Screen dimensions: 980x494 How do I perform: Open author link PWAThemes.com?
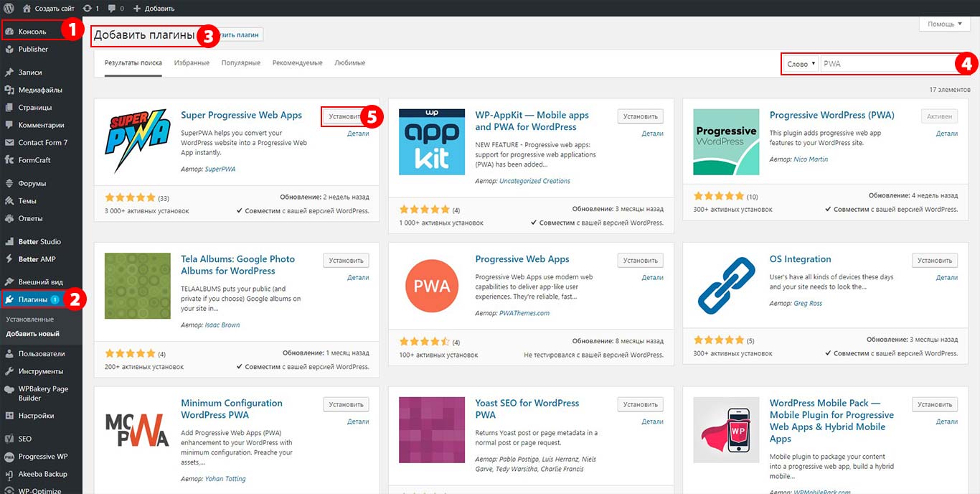click(x=524, y=313)
